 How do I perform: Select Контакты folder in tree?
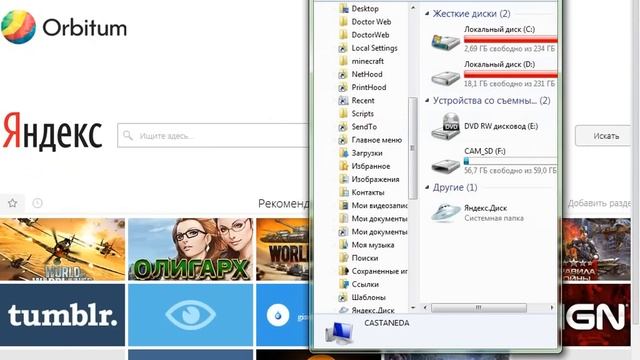[x=368, y=192]
